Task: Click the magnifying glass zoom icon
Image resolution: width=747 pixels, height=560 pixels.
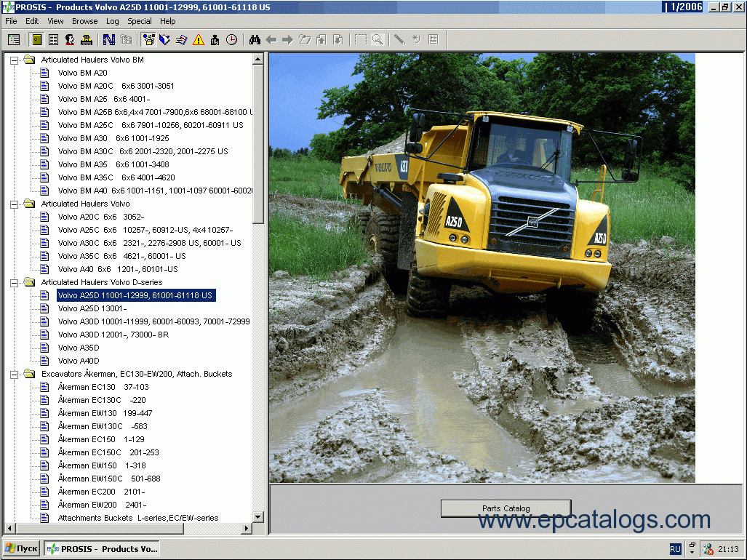Action: [378, 39]
